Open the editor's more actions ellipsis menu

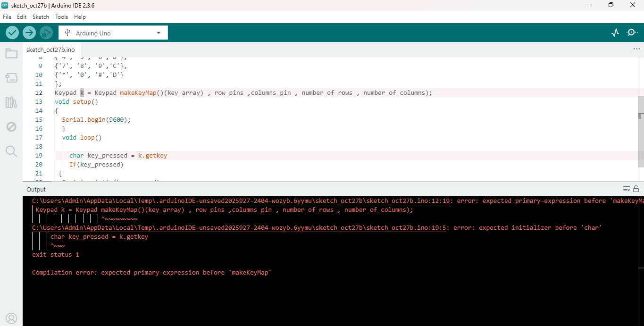(636, 49)
